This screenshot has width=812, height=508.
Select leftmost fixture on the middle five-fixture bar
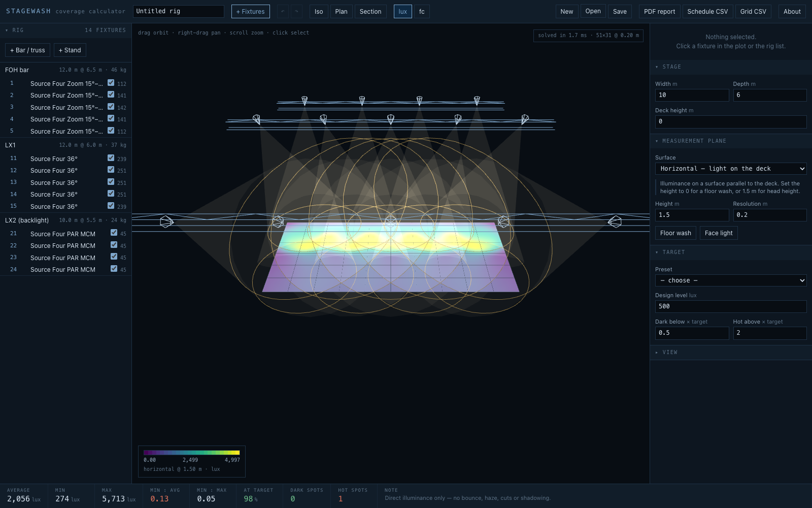pyautogui.click(x=256, y=119)
